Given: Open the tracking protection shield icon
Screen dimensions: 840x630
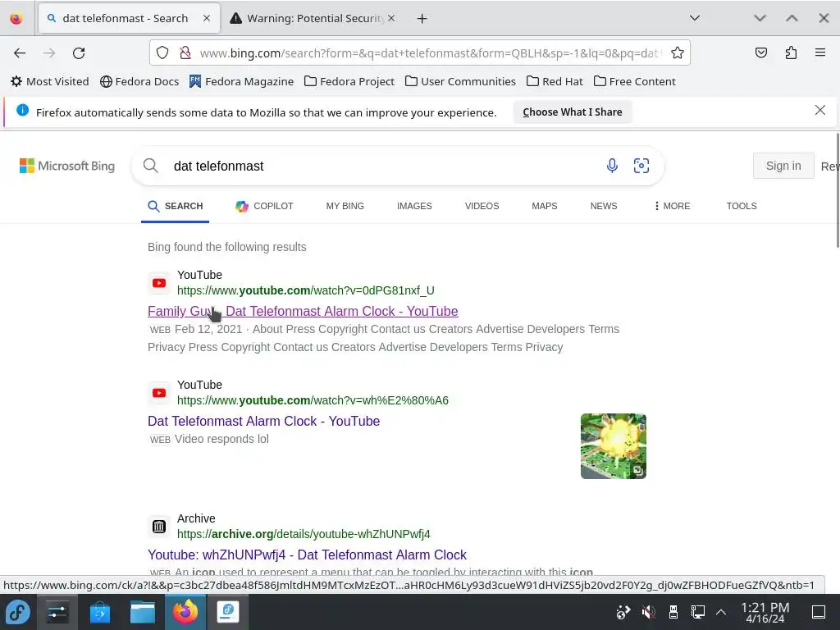Looking at the screenshot, I should point(162,53).
